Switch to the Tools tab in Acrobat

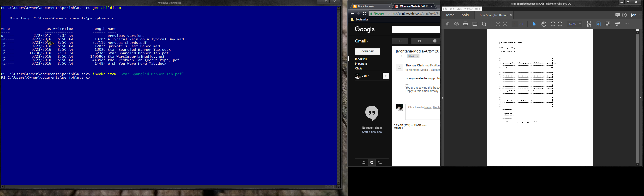464,15
